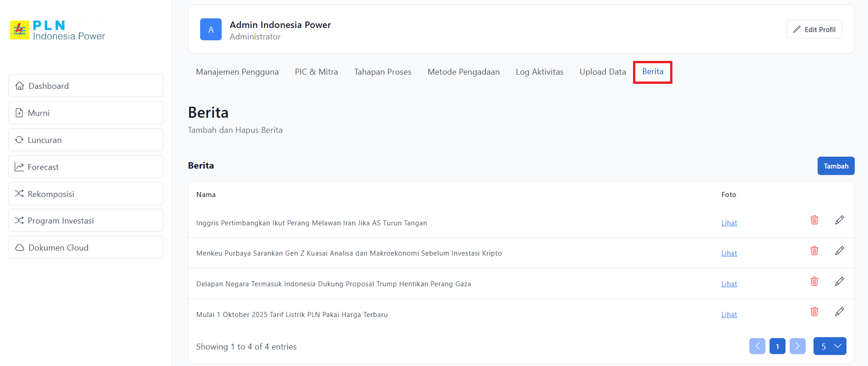Edit the Menkeu Purbaya news entry
The image size is (868, 366).
click(x=839, y=251)
